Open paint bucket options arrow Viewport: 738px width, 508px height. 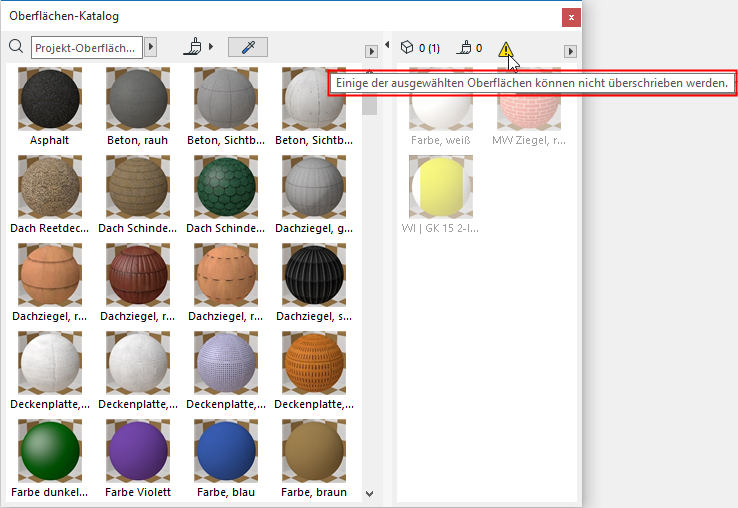211,47
